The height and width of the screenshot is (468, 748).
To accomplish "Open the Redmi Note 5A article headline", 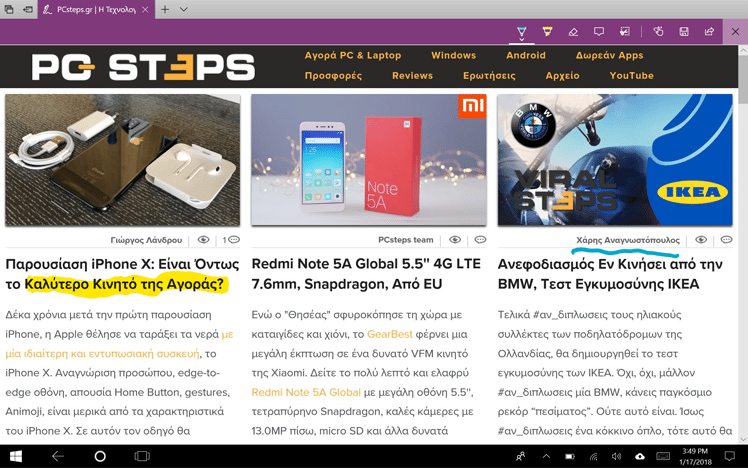I will [366, 274].
